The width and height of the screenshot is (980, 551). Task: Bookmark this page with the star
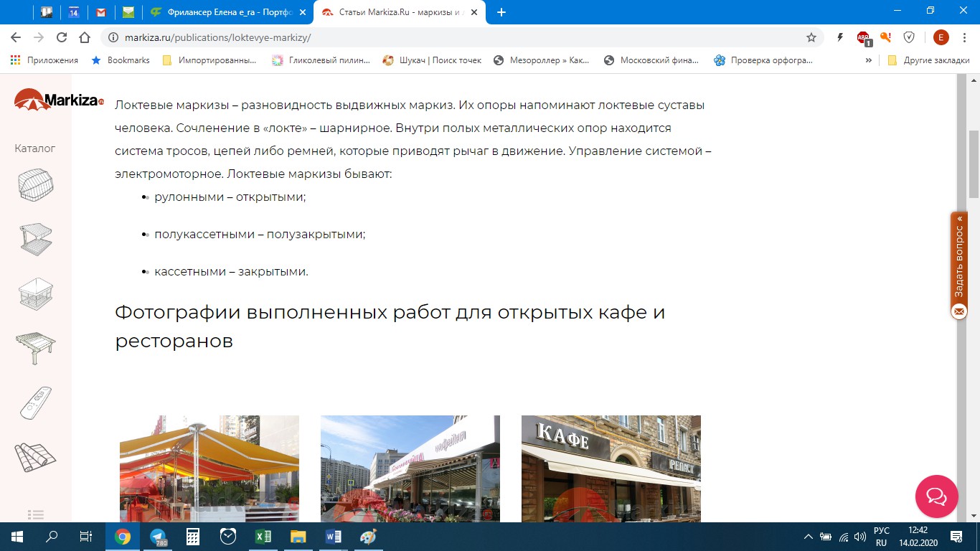(x=811, y=37)
